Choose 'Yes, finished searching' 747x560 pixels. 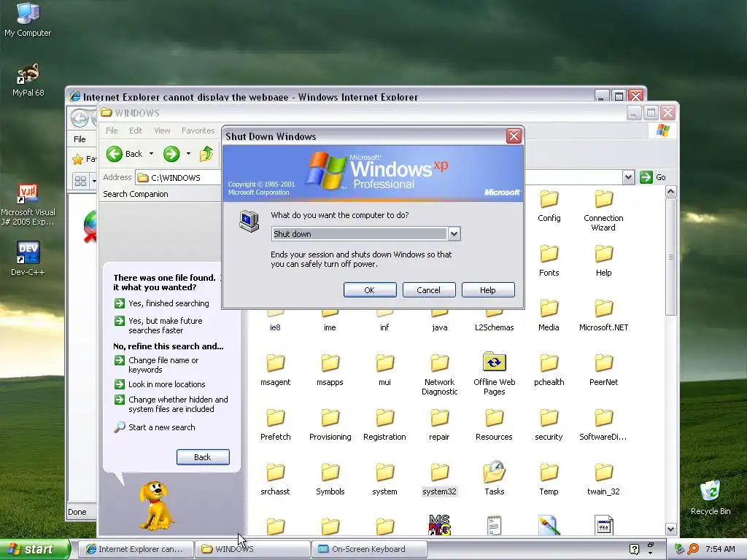(x=162, y=303)
